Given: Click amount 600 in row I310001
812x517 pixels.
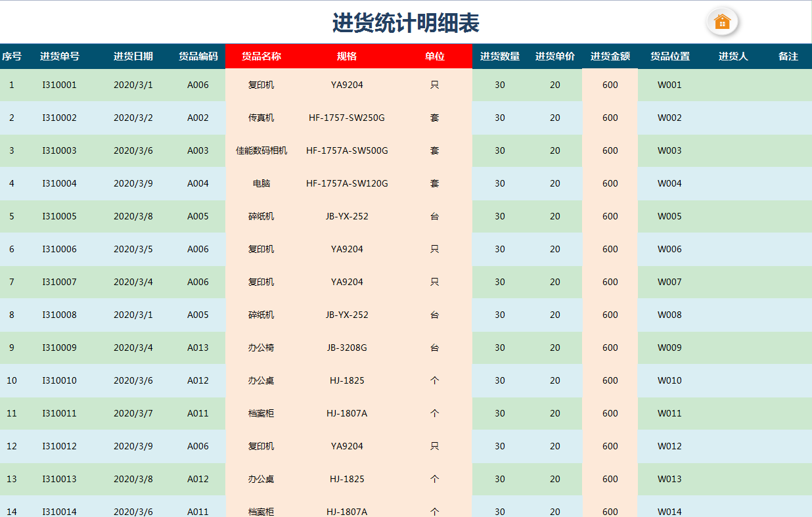Looking at the screenshot, I should pos(610,85).
